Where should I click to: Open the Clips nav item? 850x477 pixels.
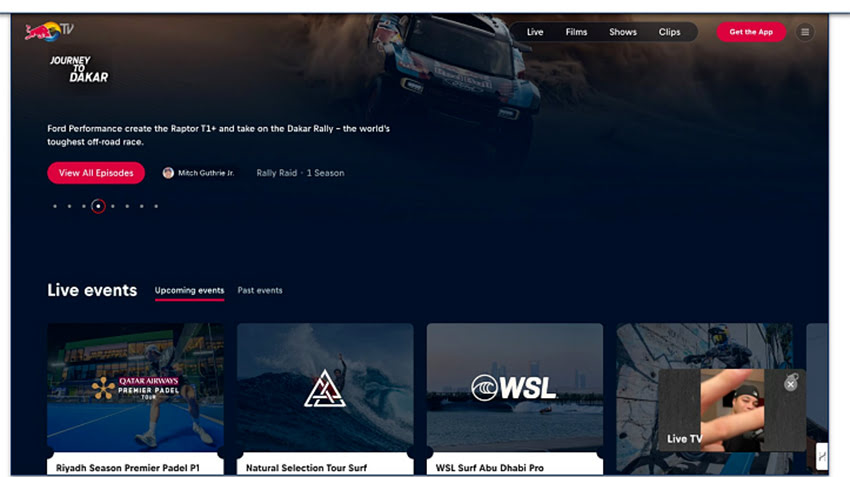point(669,32)
